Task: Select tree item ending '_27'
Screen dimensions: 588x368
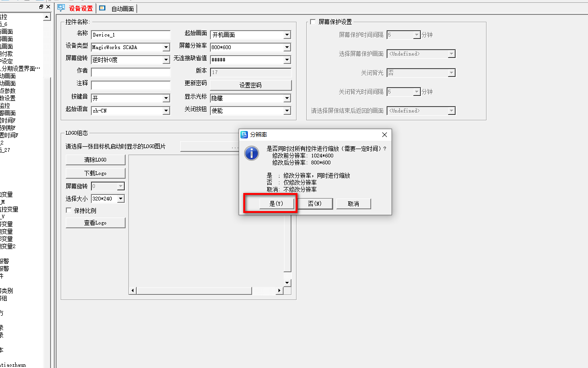Action: click(x=5, y=150)
